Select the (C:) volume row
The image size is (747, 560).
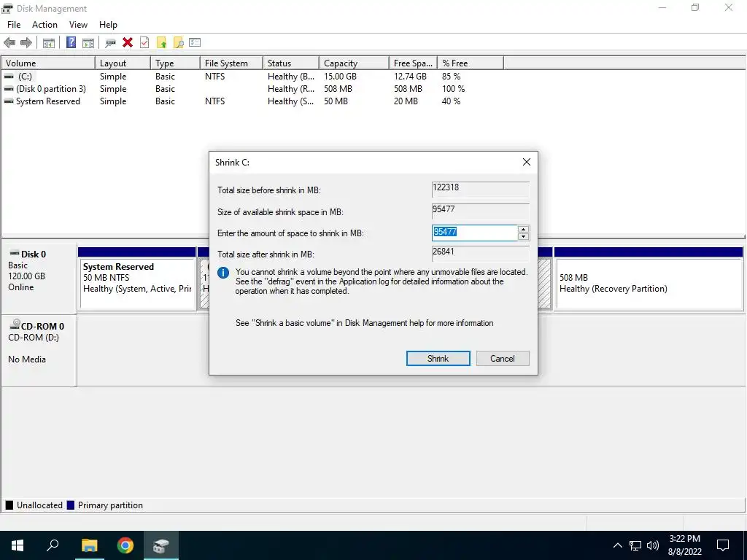coord(252,76)
